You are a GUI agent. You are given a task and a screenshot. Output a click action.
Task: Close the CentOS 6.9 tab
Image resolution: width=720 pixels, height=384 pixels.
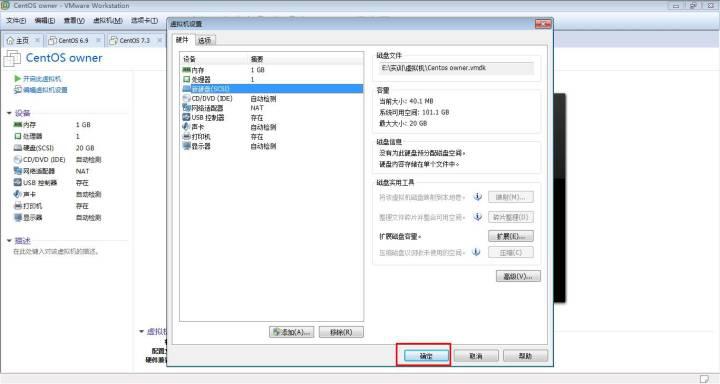98,40
